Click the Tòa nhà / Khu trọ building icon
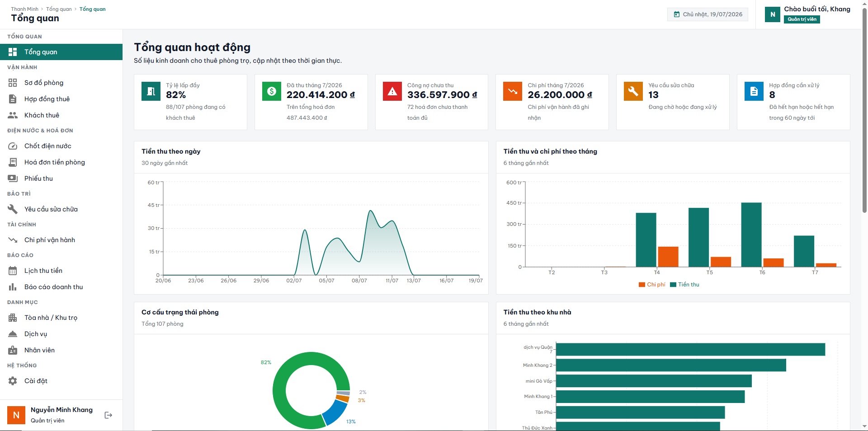 (x=13, y=318)
